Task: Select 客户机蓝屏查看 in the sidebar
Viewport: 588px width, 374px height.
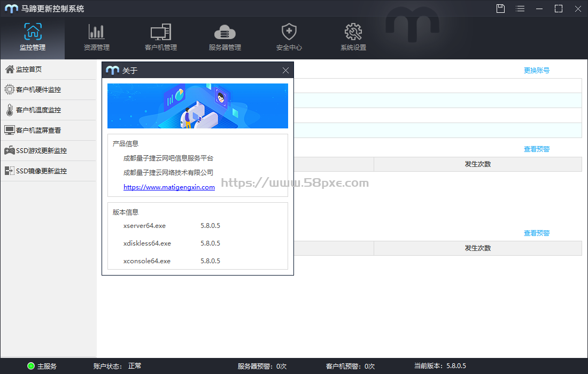Action: pyautogui.click(x=48, y=130)
